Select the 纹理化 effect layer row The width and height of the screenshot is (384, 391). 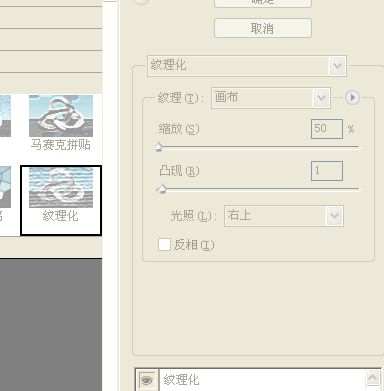tap(262, 380)
